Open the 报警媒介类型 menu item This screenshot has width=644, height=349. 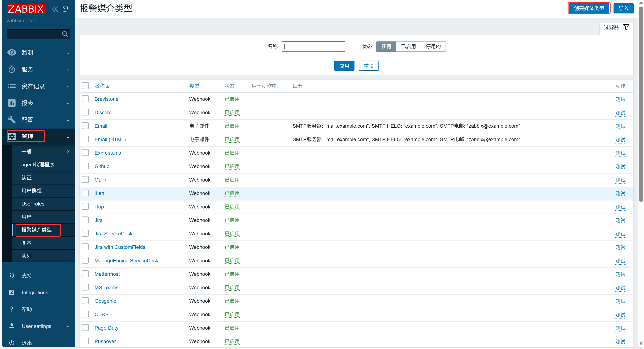(44, 230)
